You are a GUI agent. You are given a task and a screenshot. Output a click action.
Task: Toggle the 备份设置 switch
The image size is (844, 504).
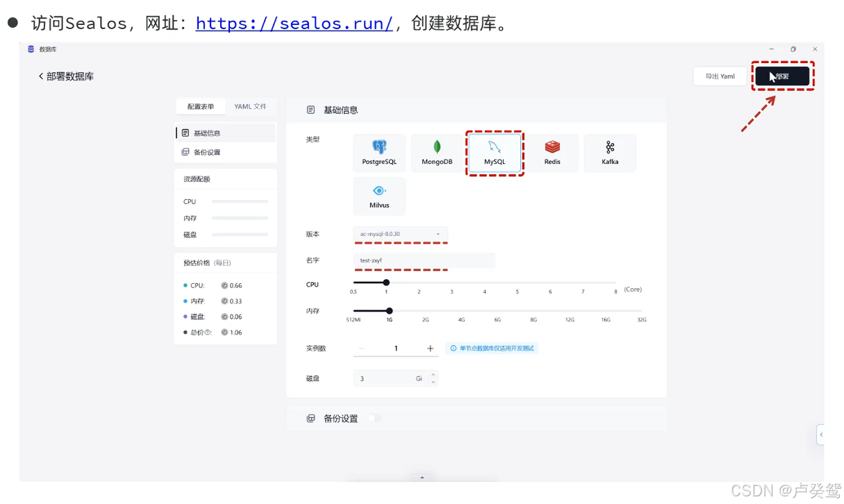point(375,418)
